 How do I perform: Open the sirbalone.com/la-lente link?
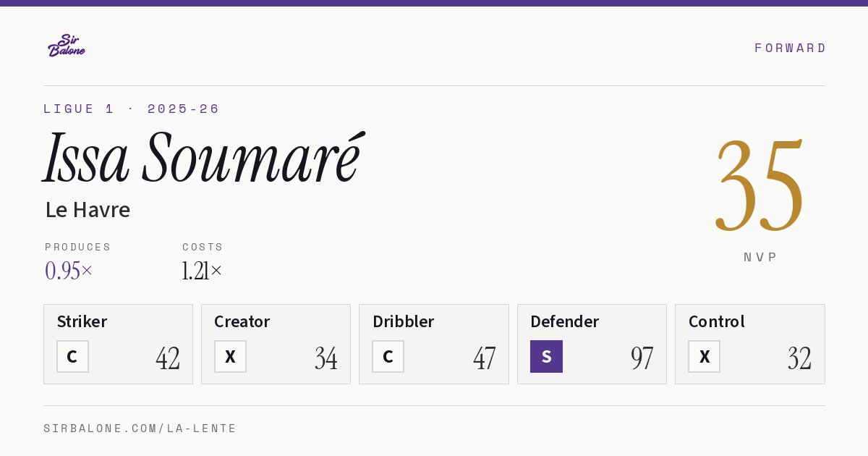[140, 428]
